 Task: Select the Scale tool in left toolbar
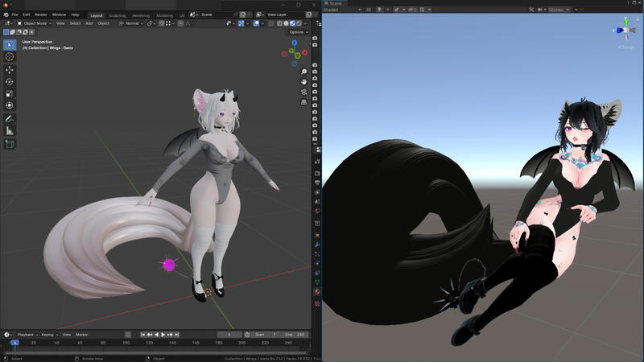pos(10,93)
